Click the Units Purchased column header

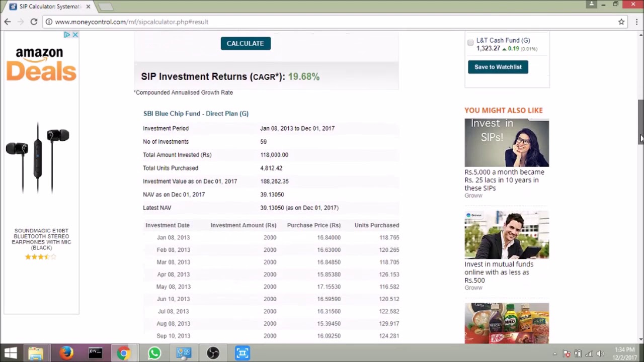coord(377,225)
